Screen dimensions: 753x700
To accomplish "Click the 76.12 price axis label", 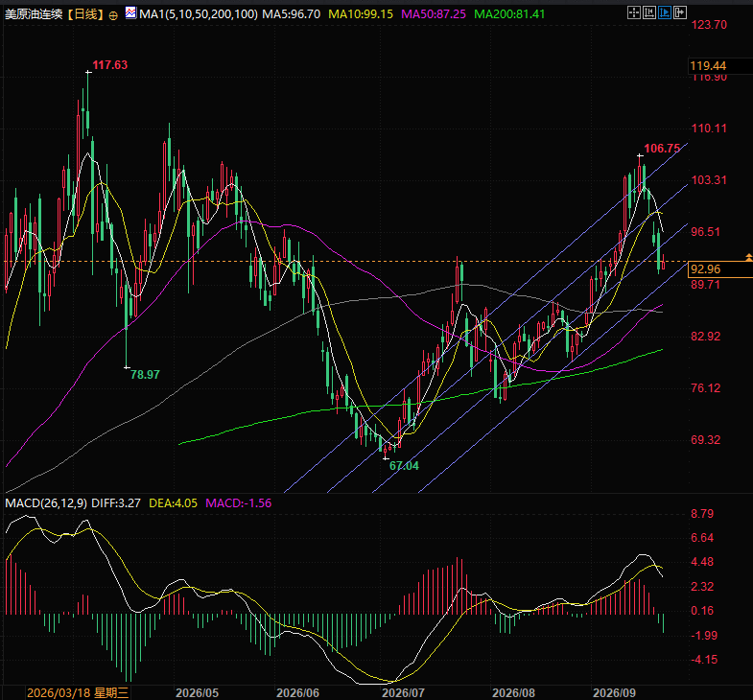I will (705, 388).
